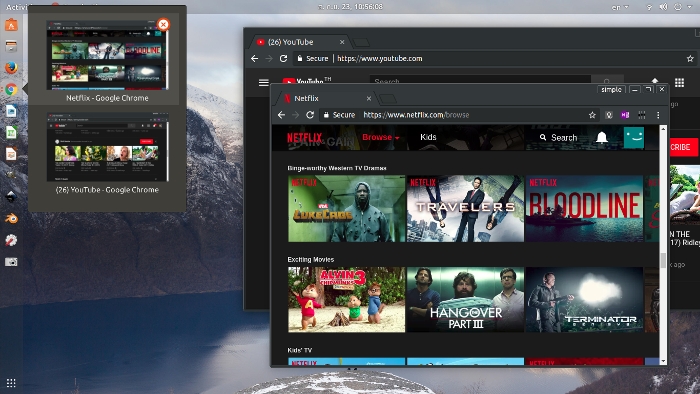700x394 pixels.
Task: Open Ubuntu Software from the dock
Action: tap(11, 25)
